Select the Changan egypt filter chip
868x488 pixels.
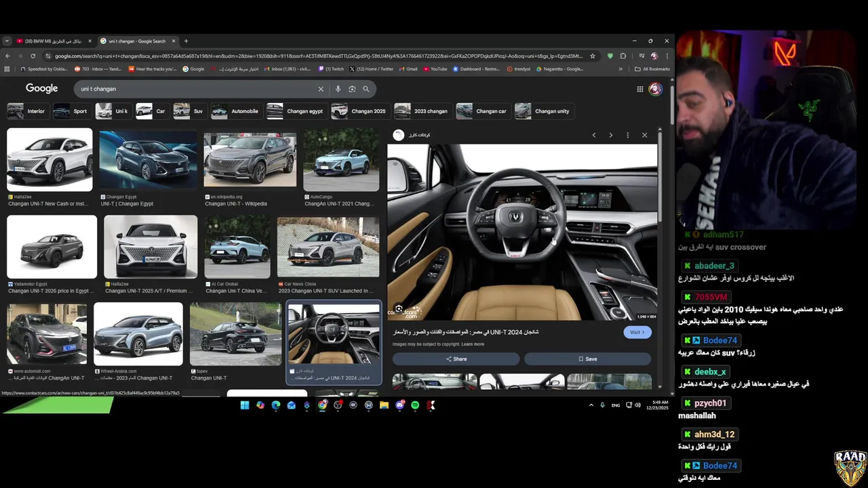pos(296,111)
